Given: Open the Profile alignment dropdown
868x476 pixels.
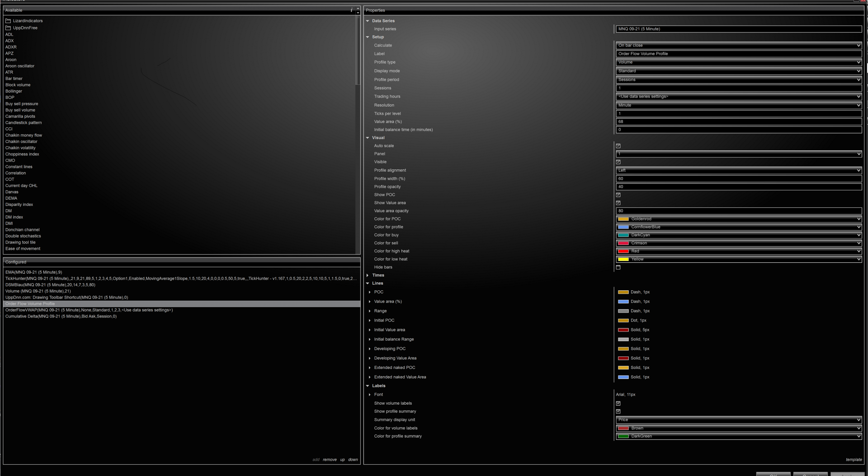Looking at the screenshot, I should click(739, 170).
